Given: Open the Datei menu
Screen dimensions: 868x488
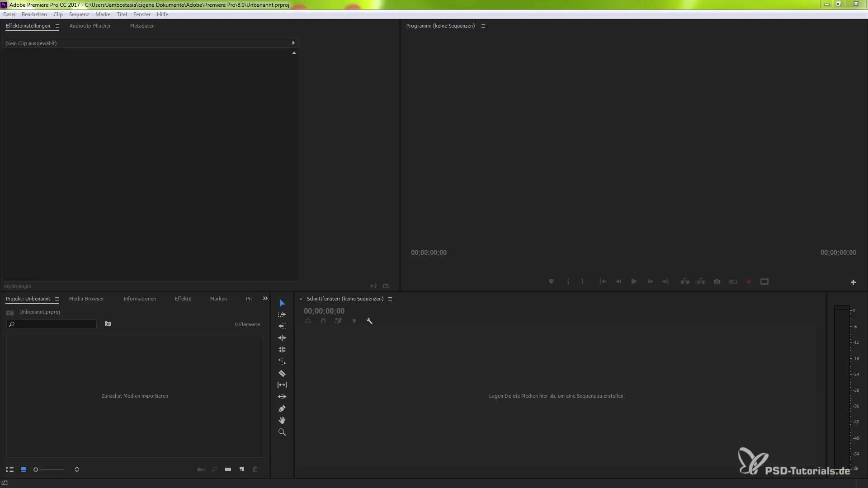Looking at the screenshot, I should pos(9,14).
